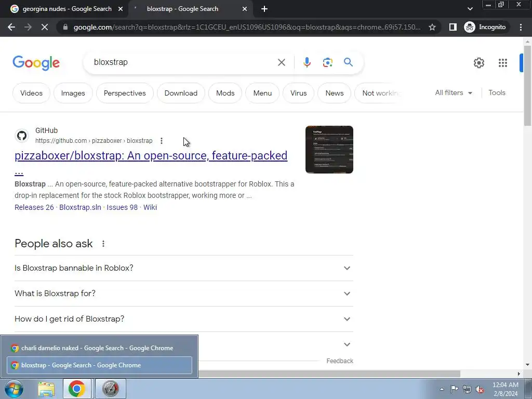Switch to bloxstrap Chrome window preview
Screen dimensions: 532x399
click(x=99, y=365)
